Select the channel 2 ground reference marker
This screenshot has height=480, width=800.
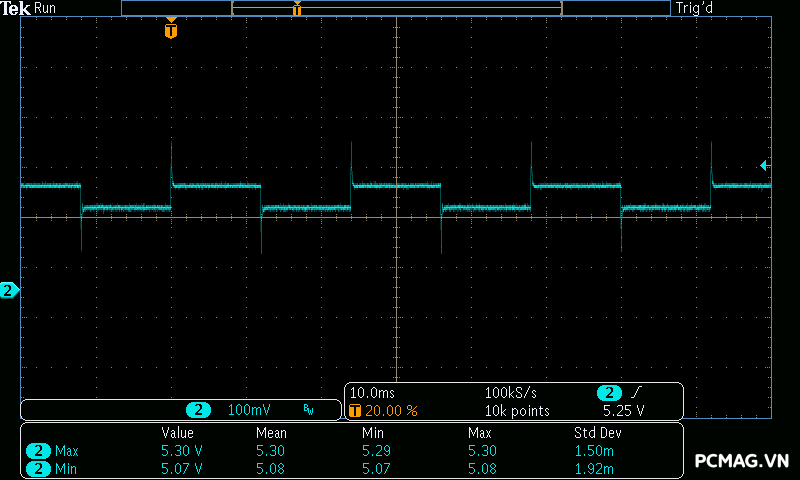(9, 291)
